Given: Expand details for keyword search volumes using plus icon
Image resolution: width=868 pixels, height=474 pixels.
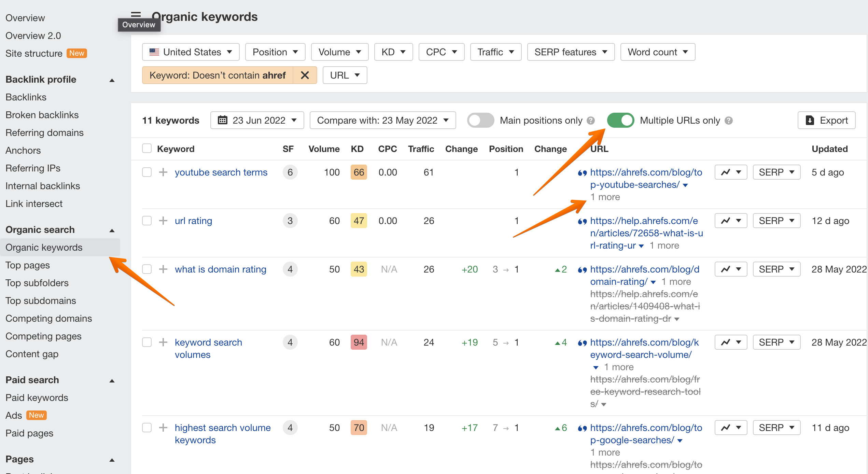Looking at the screenshot, I should pos(163,342).
